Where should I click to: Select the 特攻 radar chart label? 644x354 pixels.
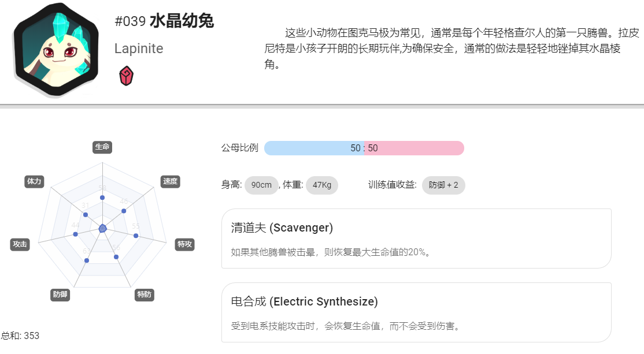[x=184, y=244]
